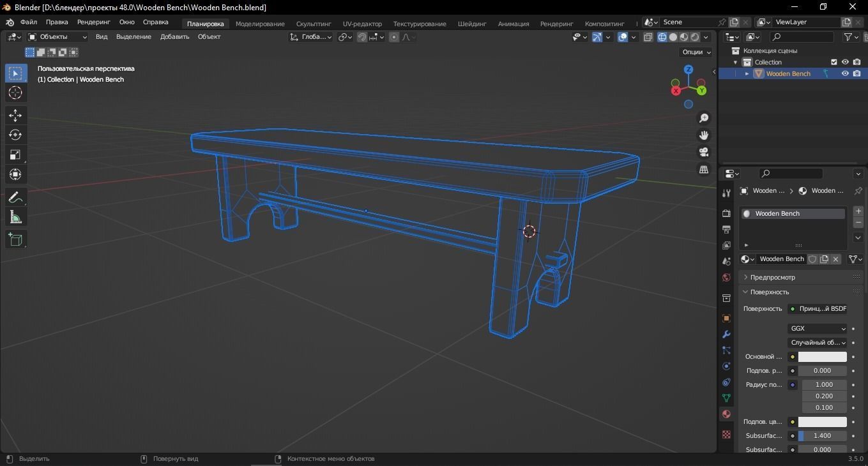Open the object mode dropdown 'Объекты'

(x=57, y=37)
